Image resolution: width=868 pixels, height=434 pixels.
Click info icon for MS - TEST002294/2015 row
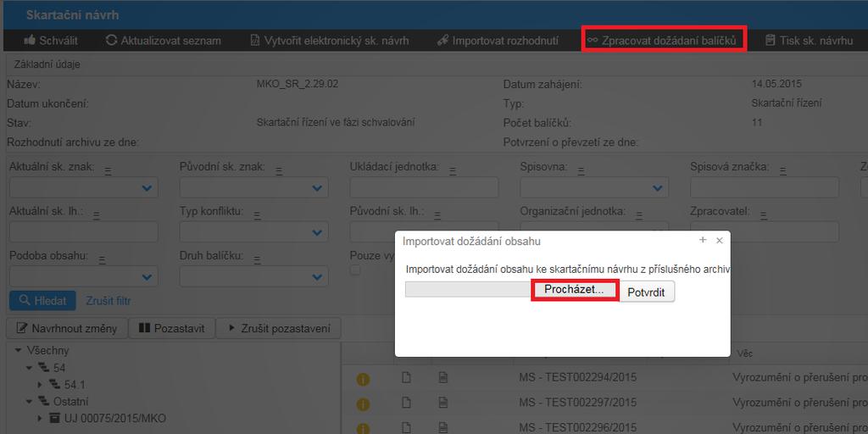363,380
